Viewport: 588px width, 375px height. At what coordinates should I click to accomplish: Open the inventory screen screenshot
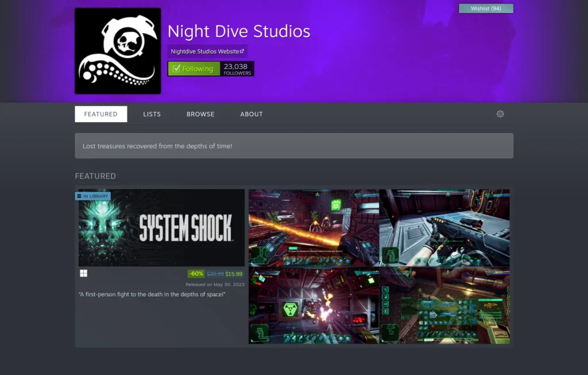tap(444, 306)
